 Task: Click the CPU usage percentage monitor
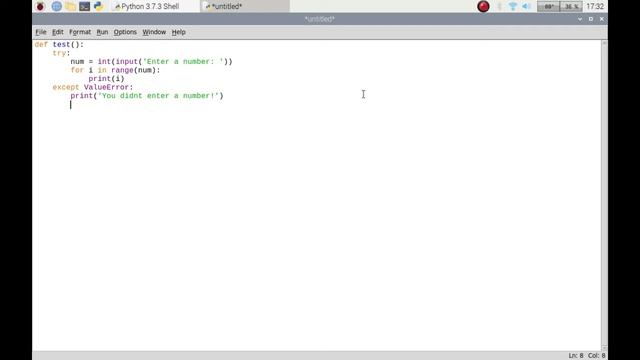pos(571,7)
